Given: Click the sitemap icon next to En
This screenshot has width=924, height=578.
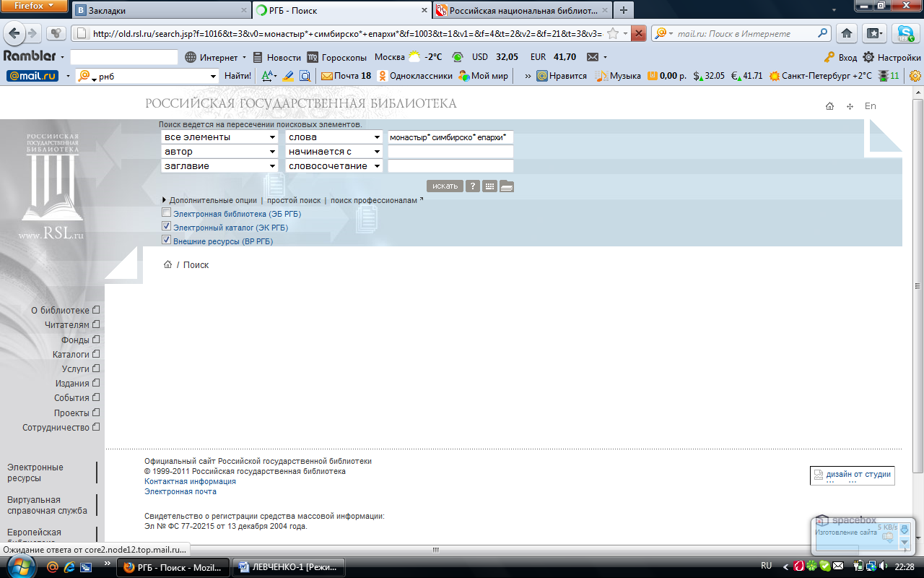Looking at the screenshot, I should click(850, 106).
